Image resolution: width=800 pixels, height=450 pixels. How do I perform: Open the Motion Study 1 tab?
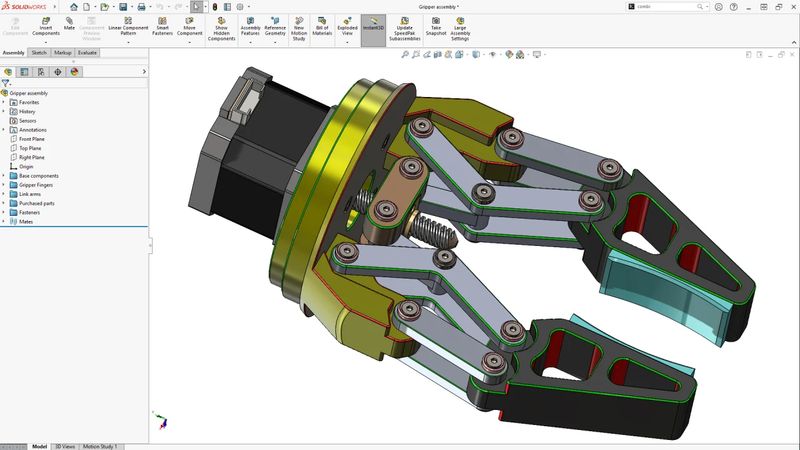coord(100,446)
